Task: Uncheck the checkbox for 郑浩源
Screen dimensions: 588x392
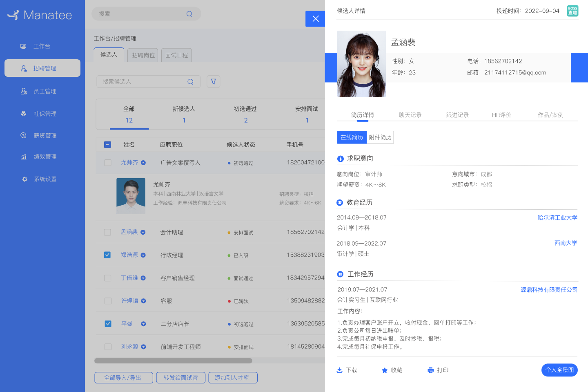Action: [x=107, y=255]
